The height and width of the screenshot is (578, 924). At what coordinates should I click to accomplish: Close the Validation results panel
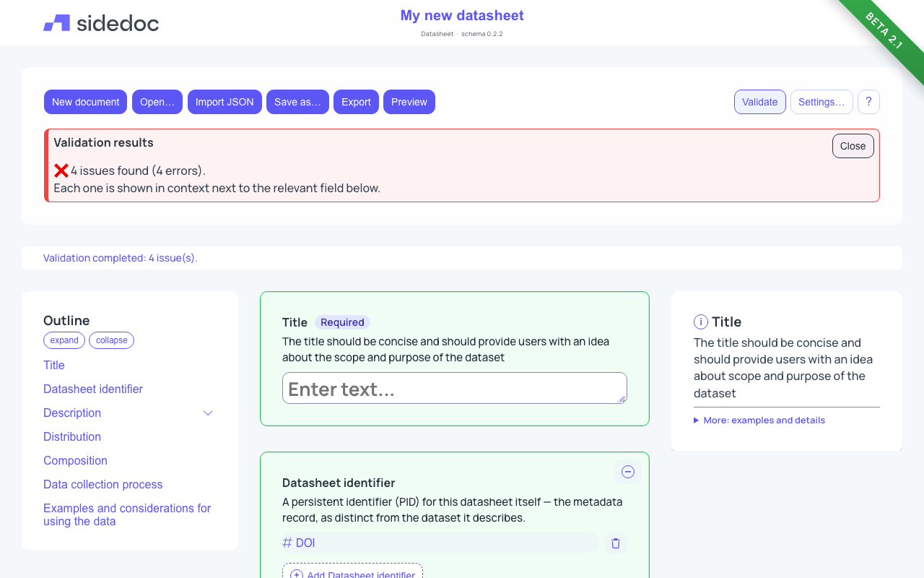[853, 146]
